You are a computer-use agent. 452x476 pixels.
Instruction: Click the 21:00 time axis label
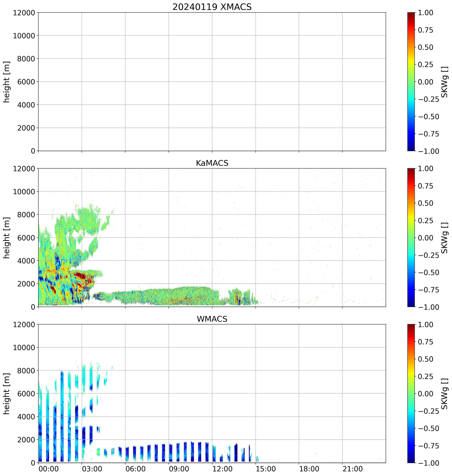pyautogui.click(x=352, y=469)
